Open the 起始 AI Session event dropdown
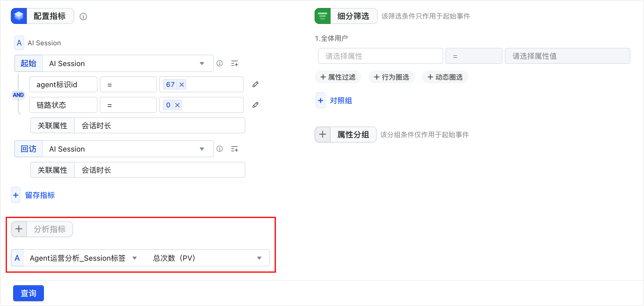This screenshot has width=644, height=306. [x=128, y=63]
